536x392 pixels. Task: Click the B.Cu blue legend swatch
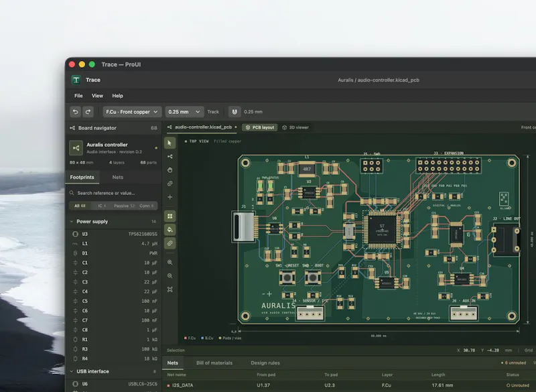coord(202,338)
